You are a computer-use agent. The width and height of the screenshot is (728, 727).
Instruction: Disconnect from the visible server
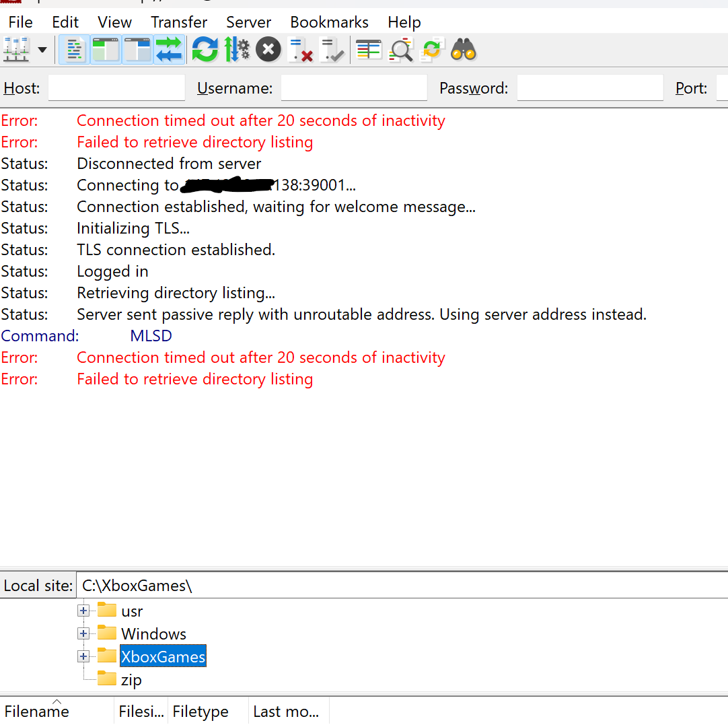[x=299, y=48]
